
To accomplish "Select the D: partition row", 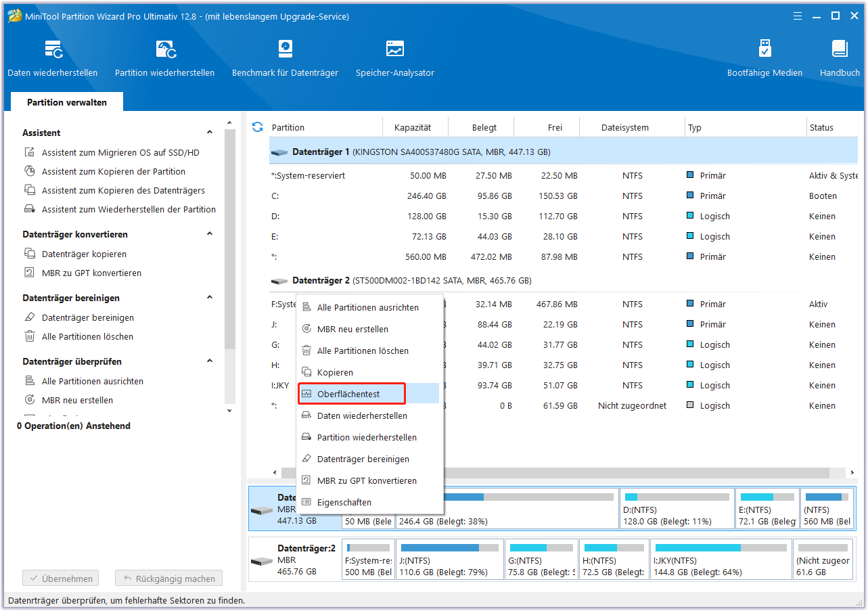I will pos(563,217).
